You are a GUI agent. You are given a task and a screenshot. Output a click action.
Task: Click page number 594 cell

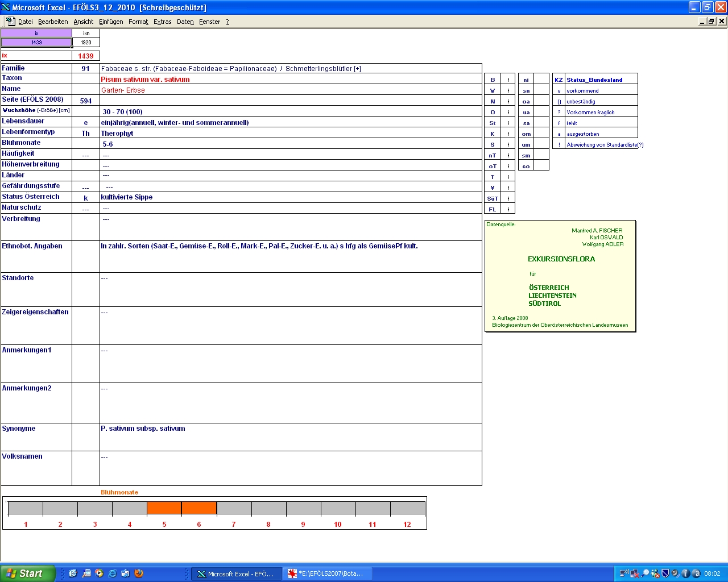tap(86, 101)
